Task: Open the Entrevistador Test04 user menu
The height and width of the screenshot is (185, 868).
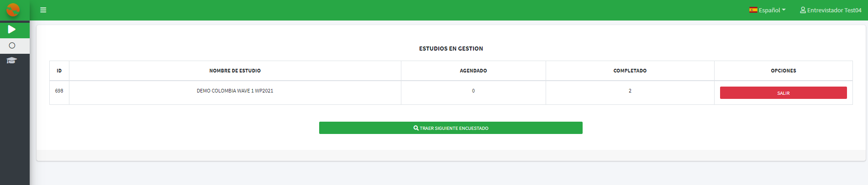Action: click(x=831, y=10)
